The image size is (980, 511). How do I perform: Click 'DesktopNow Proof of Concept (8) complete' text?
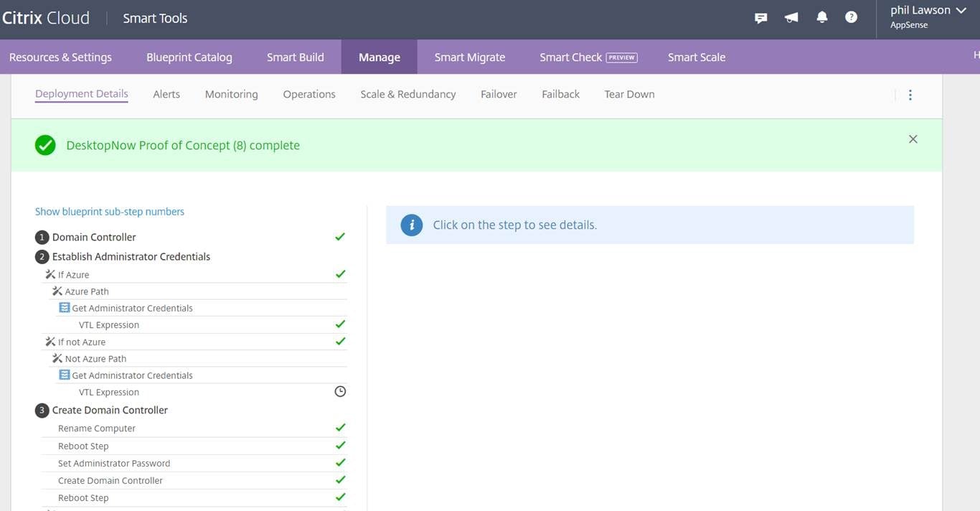coord(183,145)
